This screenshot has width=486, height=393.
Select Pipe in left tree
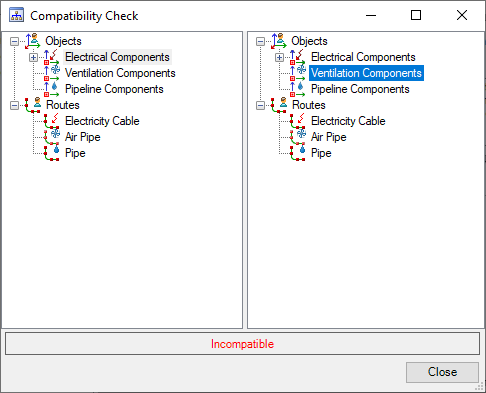(x=75, y=153)
